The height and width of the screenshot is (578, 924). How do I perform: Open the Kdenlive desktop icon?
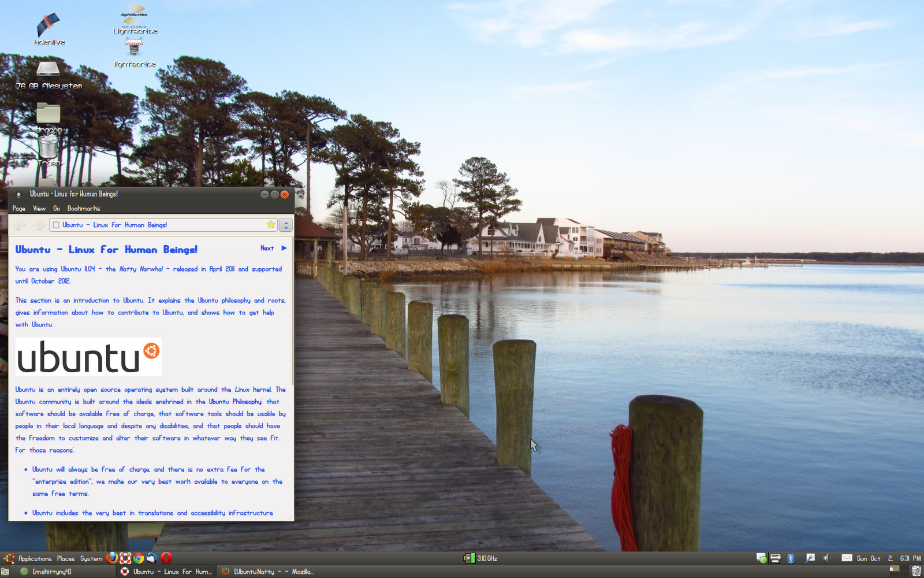click(49, 26)
